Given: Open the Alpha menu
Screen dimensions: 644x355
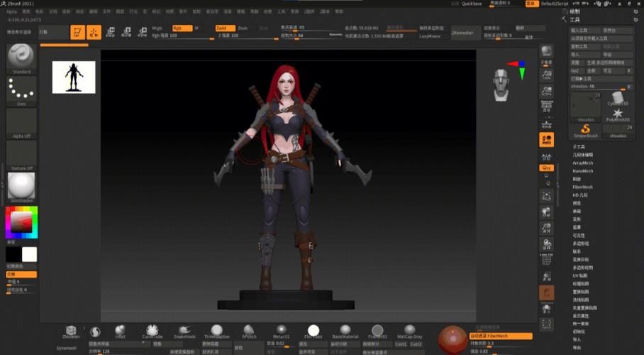Looking at the screenshot, I should coord(11,12).
